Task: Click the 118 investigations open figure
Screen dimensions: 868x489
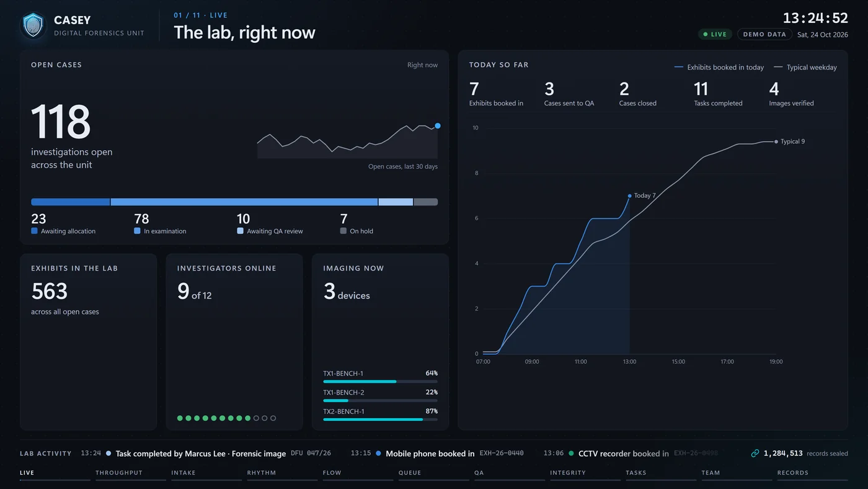Action: [61, 122]
